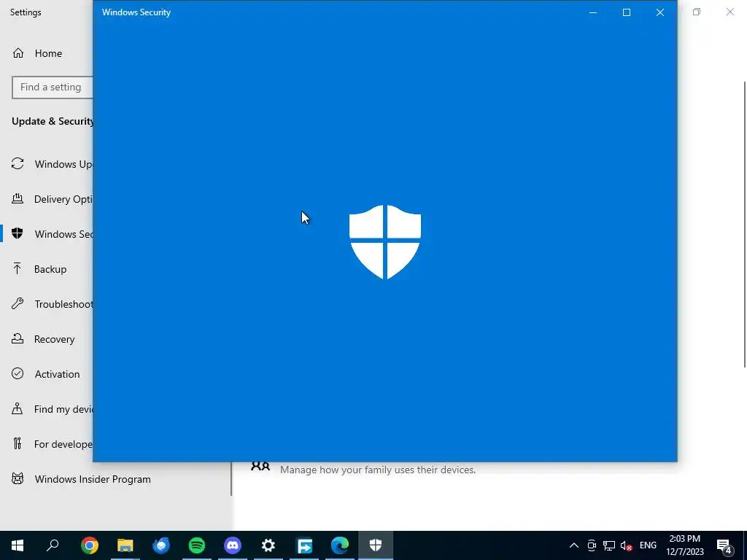This screenshot has height=560, width=747.
Task: Click the Find my device person icon
Action: (x=18, y=408)
